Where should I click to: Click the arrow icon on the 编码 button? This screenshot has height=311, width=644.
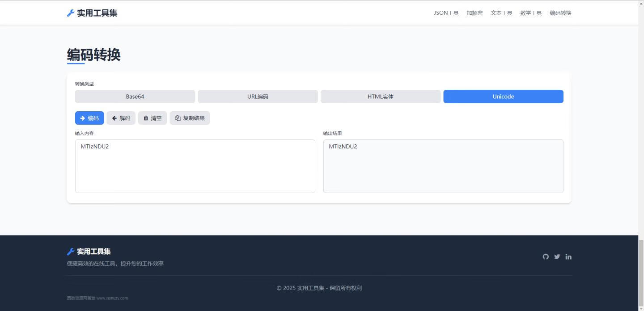[83, 118]
